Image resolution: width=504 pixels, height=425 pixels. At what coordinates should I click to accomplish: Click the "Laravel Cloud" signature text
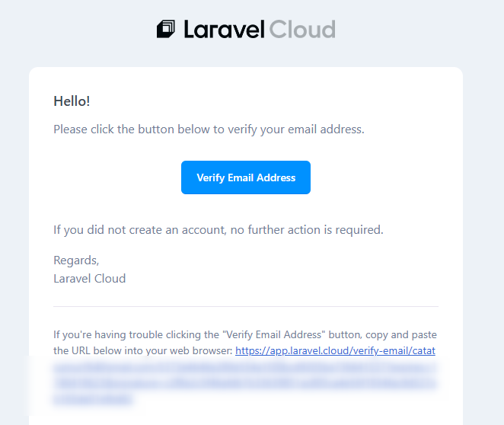point(89,279)
